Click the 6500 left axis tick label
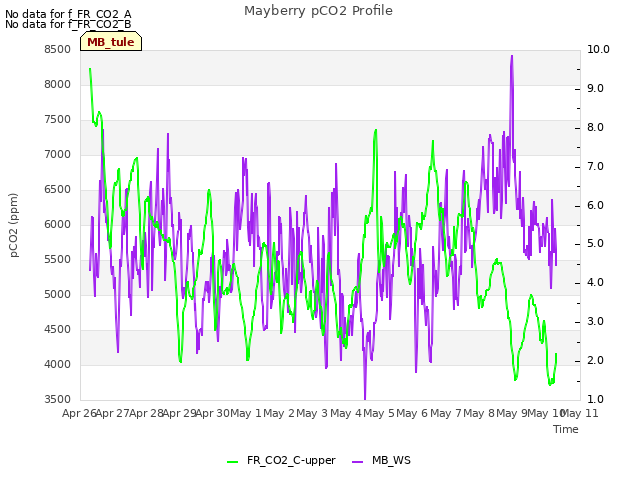Screen dimensions: 640x480 click(58, 190)
